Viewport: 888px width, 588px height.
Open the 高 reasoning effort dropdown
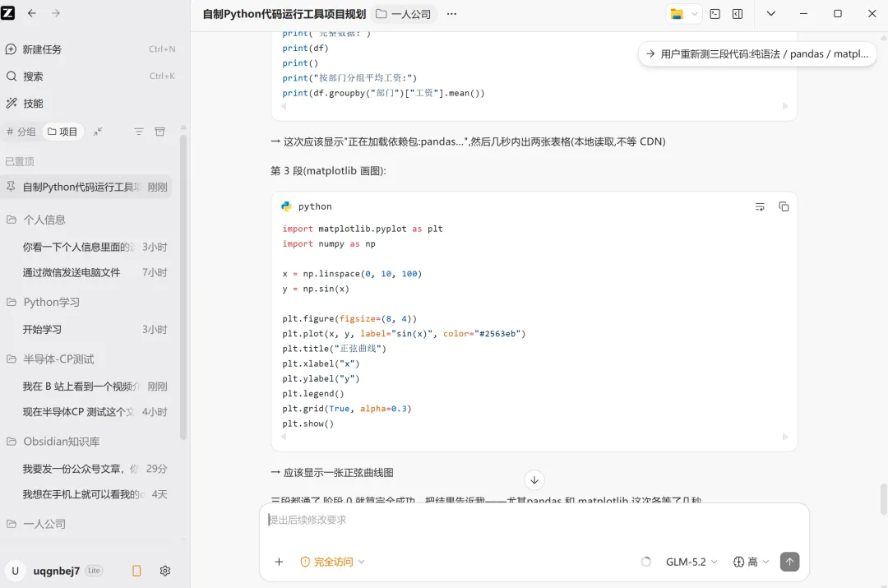(752, 562)
